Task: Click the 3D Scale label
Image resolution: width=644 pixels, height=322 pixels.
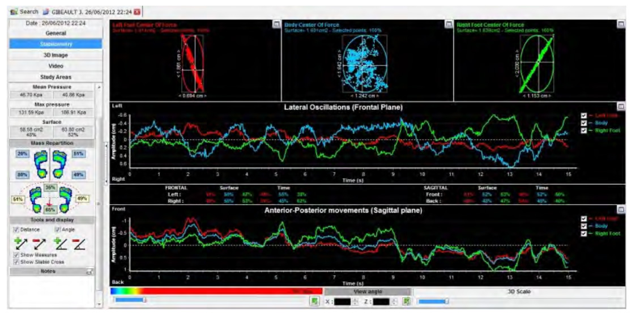Action: click(x=518, y=291)
